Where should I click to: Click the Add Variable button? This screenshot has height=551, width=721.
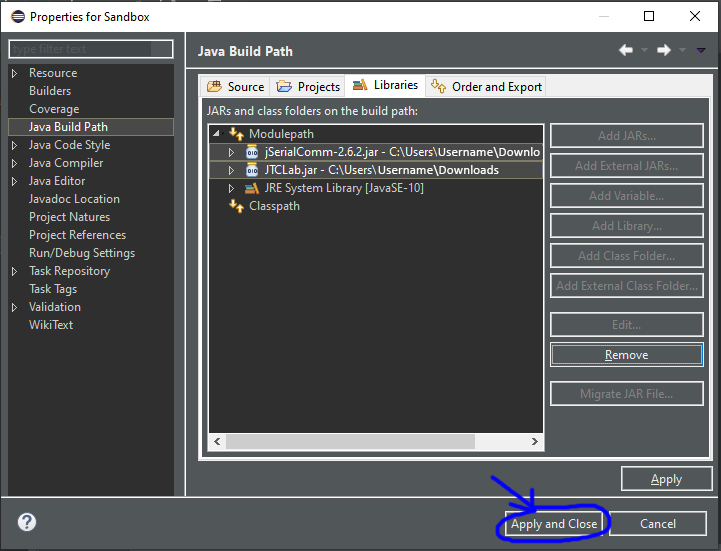click(627, 195)
